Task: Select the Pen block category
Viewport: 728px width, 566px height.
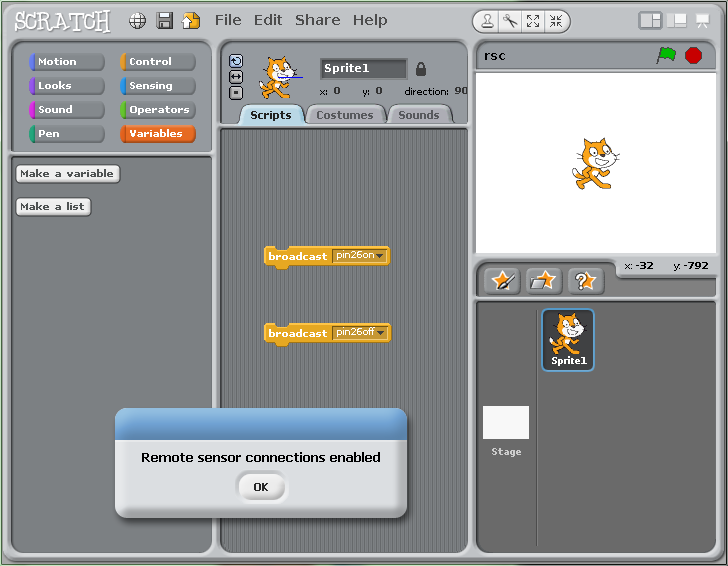Action: (x=66, y=134)
